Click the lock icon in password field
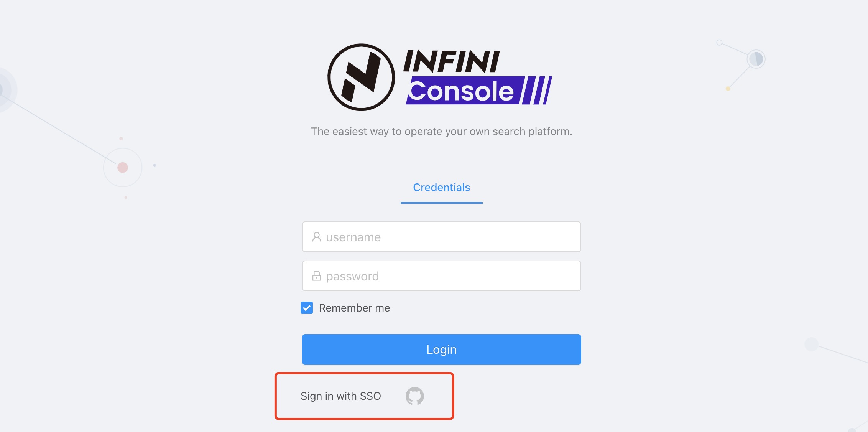This screenshot has width=868, height=432. tap(316, 275)
